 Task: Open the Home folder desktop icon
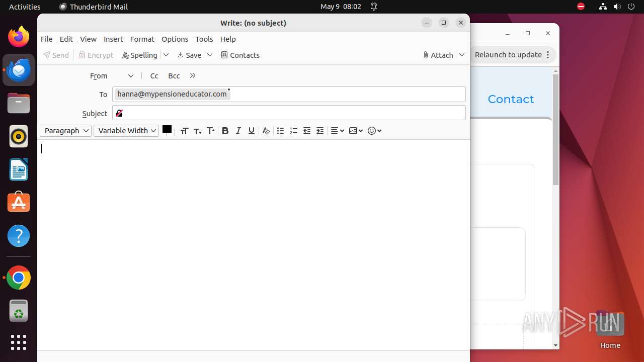[610, 329]
